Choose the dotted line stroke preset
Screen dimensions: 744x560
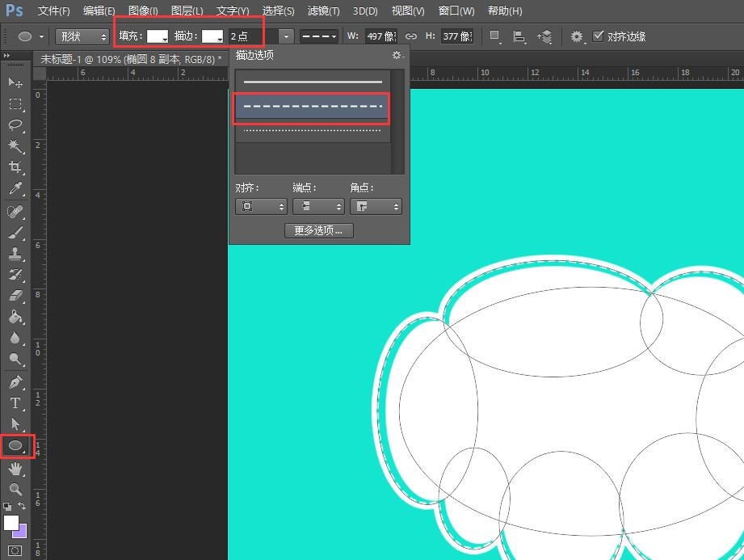tap(313, 130)
